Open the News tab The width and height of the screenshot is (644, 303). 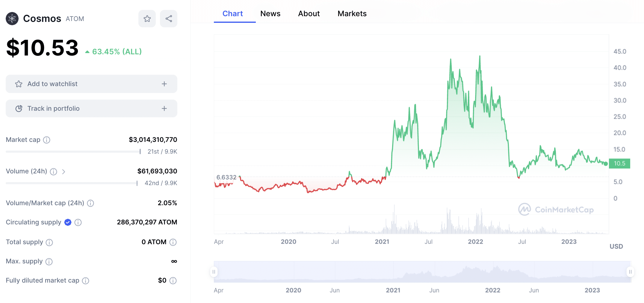270,13
